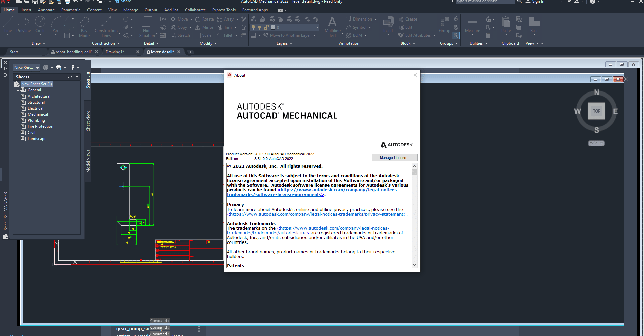Close the About dialog
The image size is (644, 336).
coord(415,75)
